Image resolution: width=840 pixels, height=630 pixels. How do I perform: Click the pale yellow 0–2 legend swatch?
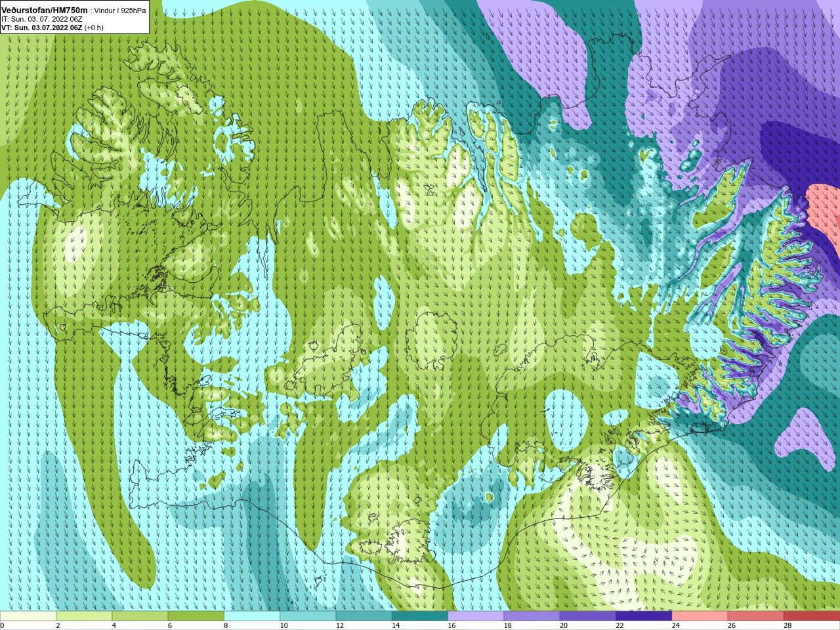(28, 616)
